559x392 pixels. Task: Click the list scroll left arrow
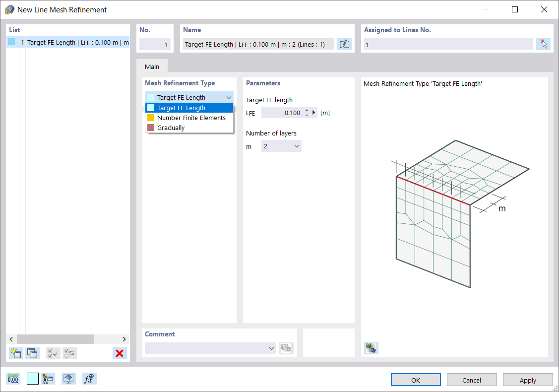click(11, 339)
